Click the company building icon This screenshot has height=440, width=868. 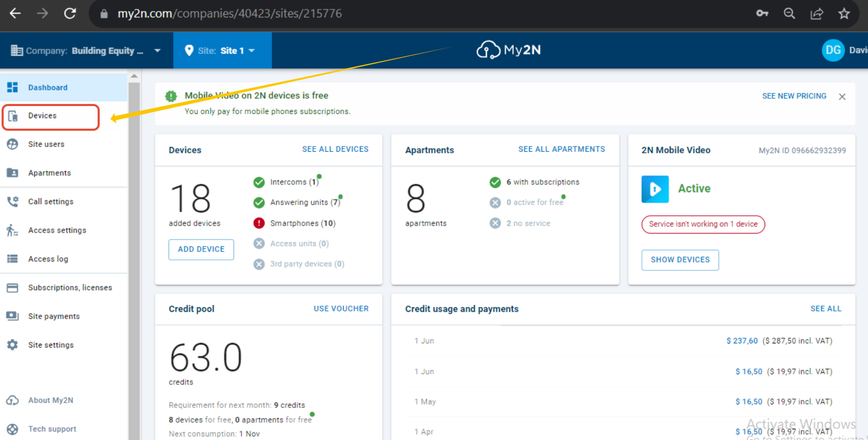tap(17, 50)
